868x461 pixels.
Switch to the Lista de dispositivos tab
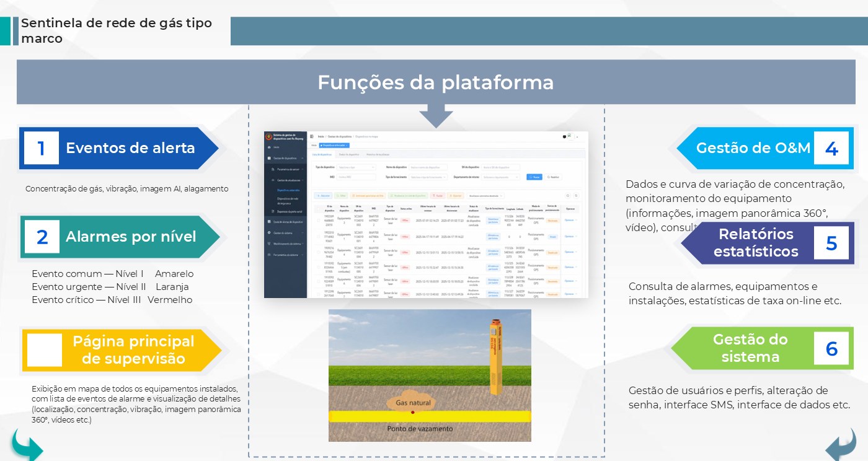pyautogui.click(x=322, y=154)
